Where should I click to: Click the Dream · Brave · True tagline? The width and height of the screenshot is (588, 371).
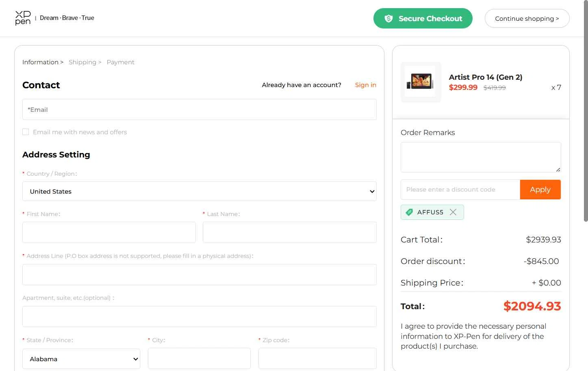67,18
